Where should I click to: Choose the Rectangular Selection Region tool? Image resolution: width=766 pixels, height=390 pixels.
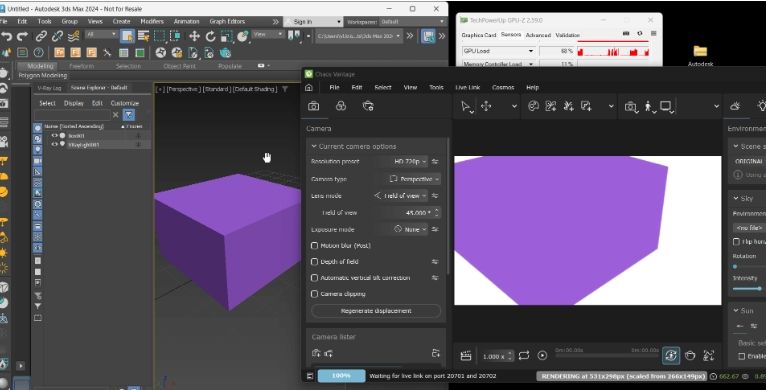click(159, 36)
